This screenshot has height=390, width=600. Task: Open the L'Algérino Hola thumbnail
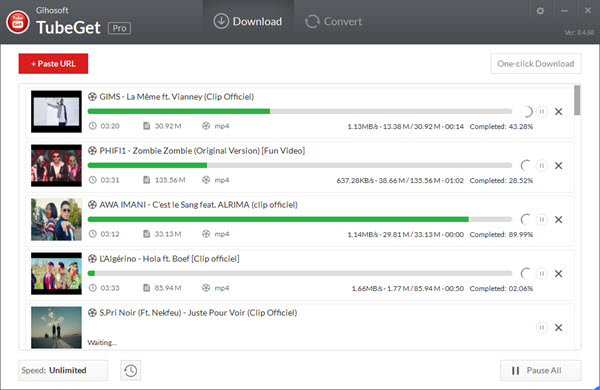tap(56, 273)
